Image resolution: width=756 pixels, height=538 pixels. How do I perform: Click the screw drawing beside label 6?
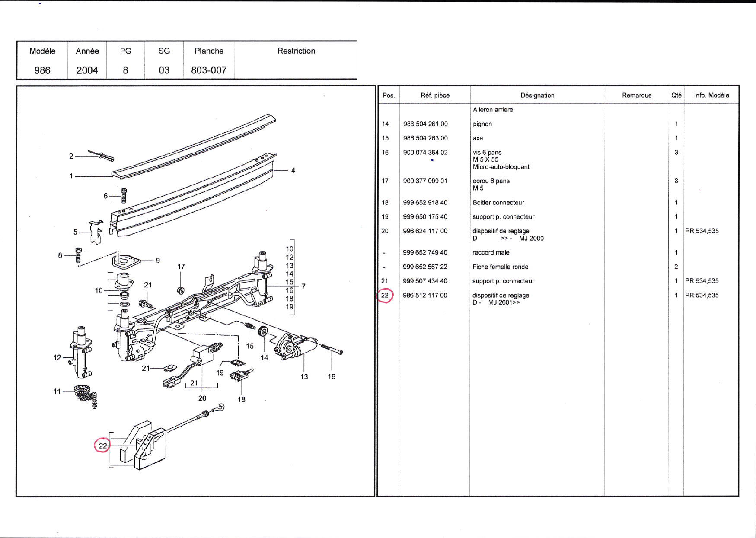click(x=123, y=196)
